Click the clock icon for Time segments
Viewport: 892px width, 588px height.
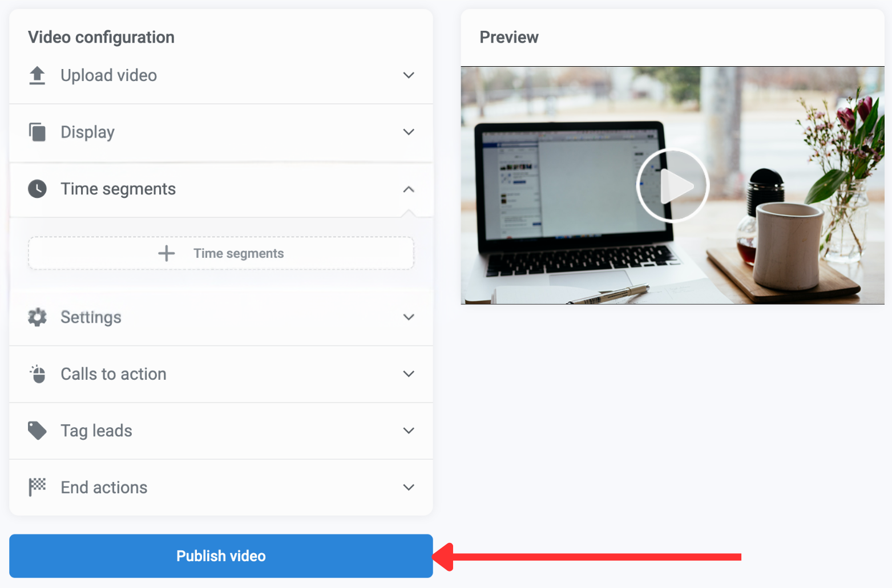(x=37, y=189)
